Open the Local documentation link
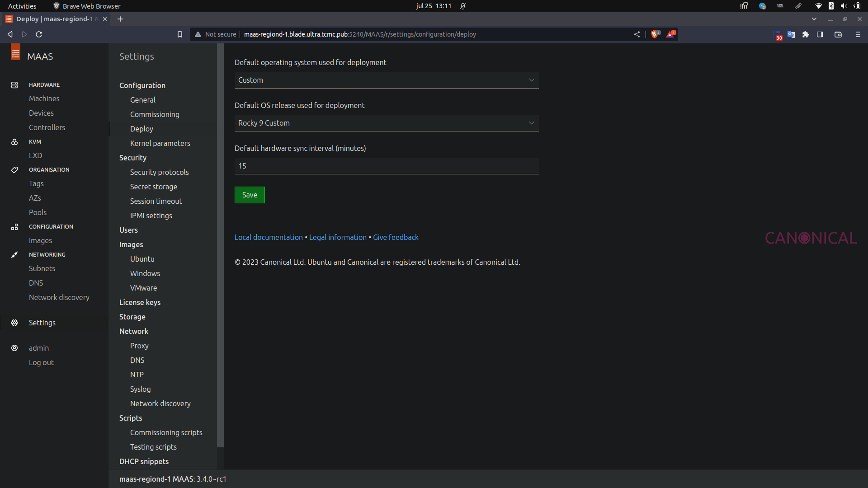 [x=269, y=237]
